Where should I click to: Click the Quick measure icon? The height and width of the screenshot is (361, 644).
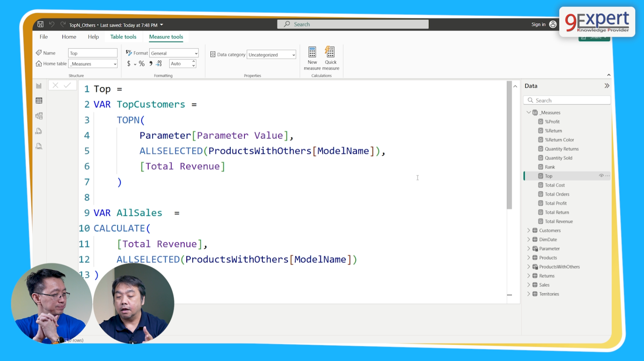[330, 52]
